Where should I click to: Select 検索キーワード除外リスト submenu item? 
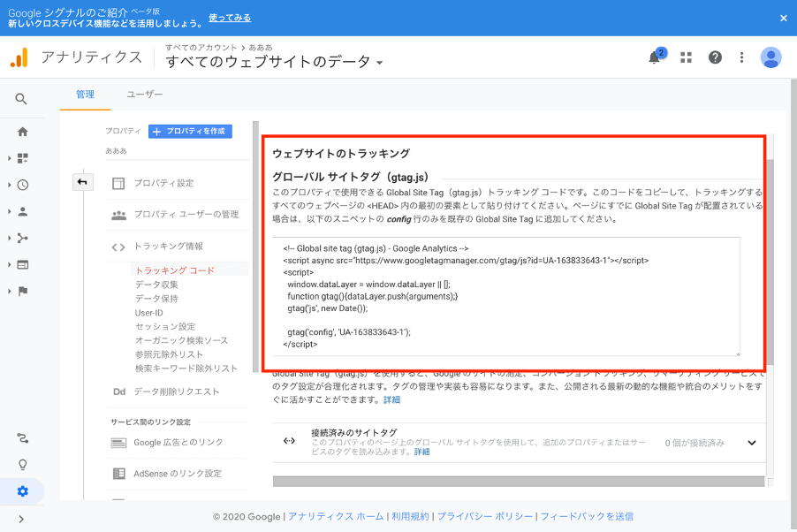coord(186,369)
